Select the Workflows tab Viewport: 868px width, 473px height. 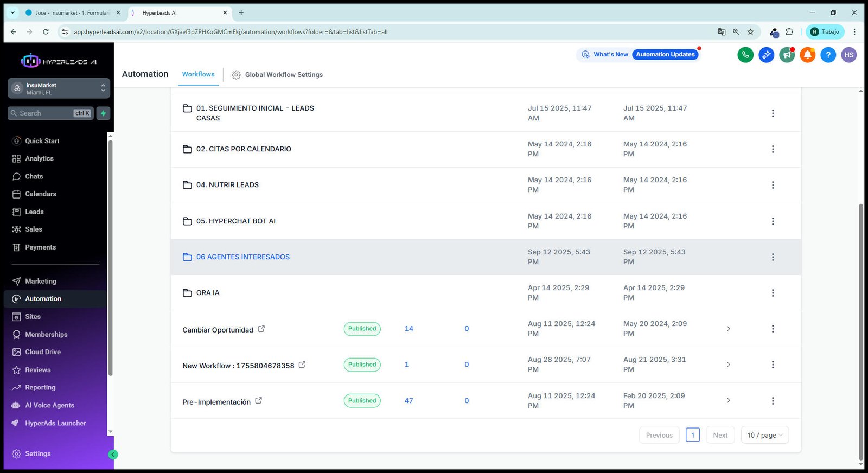coord(198,74)
